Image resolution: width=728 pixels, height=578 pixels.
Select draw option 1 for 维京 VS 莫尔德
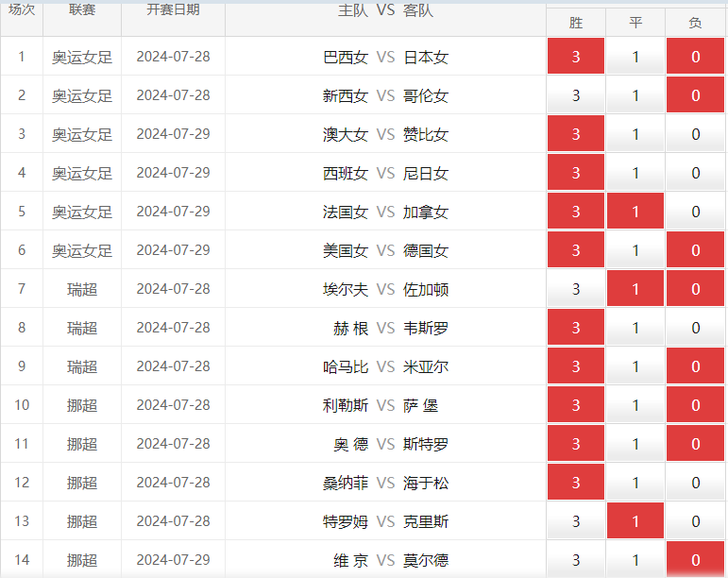[x=635, y=559]
